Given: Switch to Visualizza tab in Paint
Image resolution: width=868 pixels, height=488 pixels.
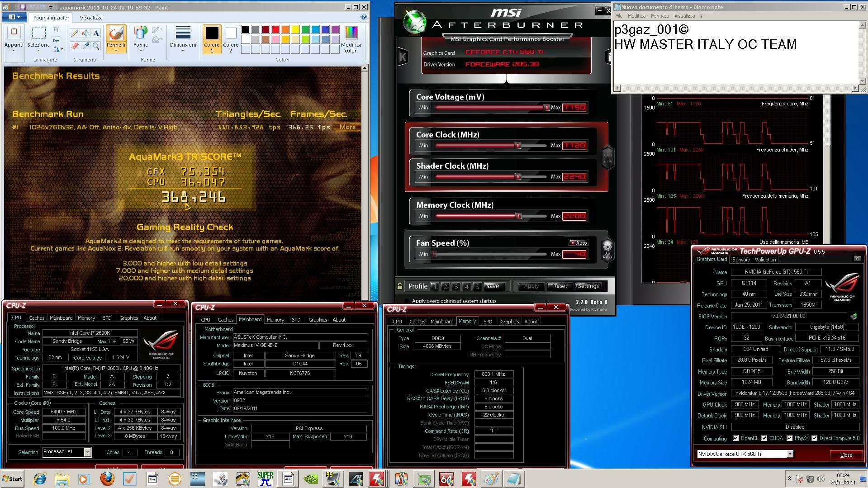Looking at the screenshot, I should click(x=91, y=18).
